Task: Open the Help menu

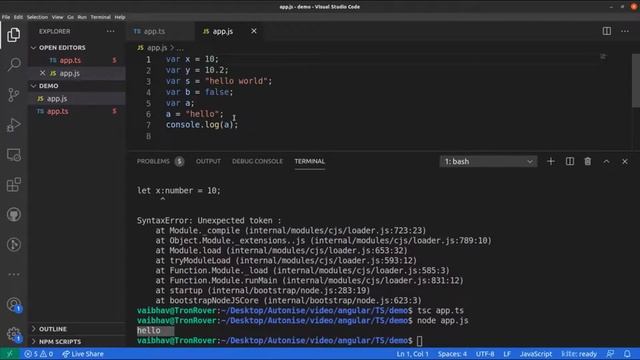Action: click(120, 17)
